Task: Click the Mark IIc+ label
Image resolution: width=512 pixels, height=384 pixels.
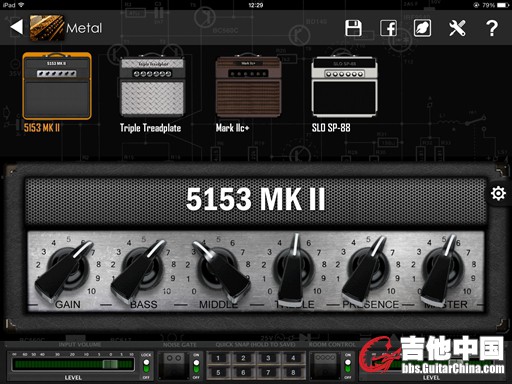Action: [x=232, y=128]
